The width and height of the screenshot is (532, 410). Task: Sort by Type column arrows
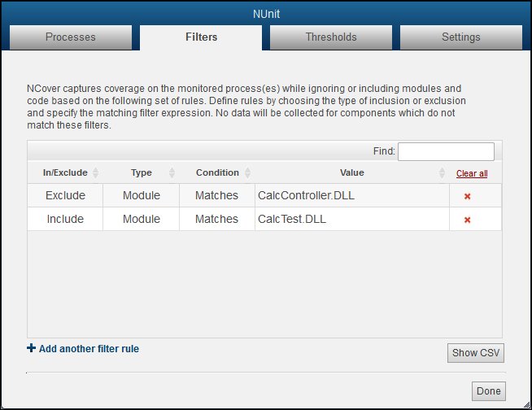click(172, 173)
